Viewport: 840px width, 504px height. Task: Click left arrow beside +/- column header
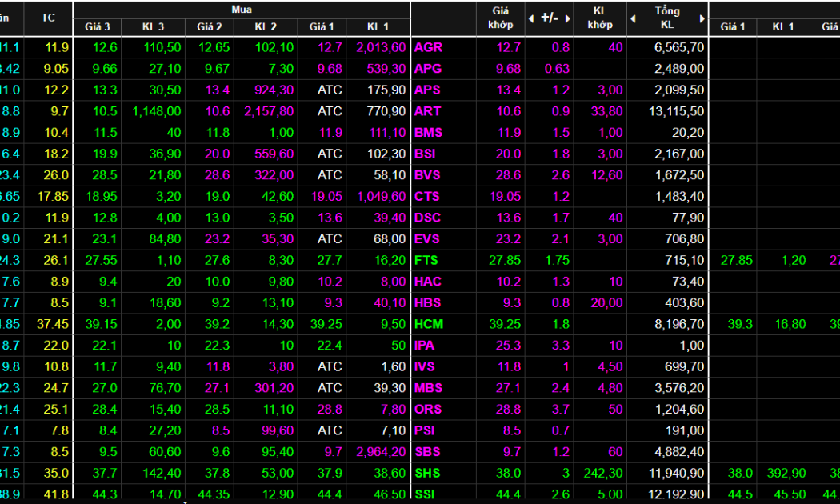(x=531, y=18)
